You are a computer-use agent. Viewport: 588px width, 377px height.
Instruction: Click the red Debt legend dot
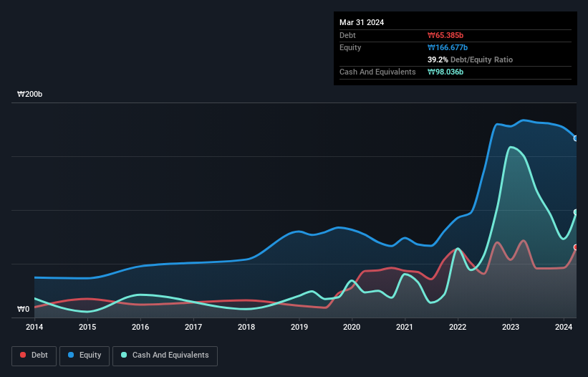[x=23, y=355]
